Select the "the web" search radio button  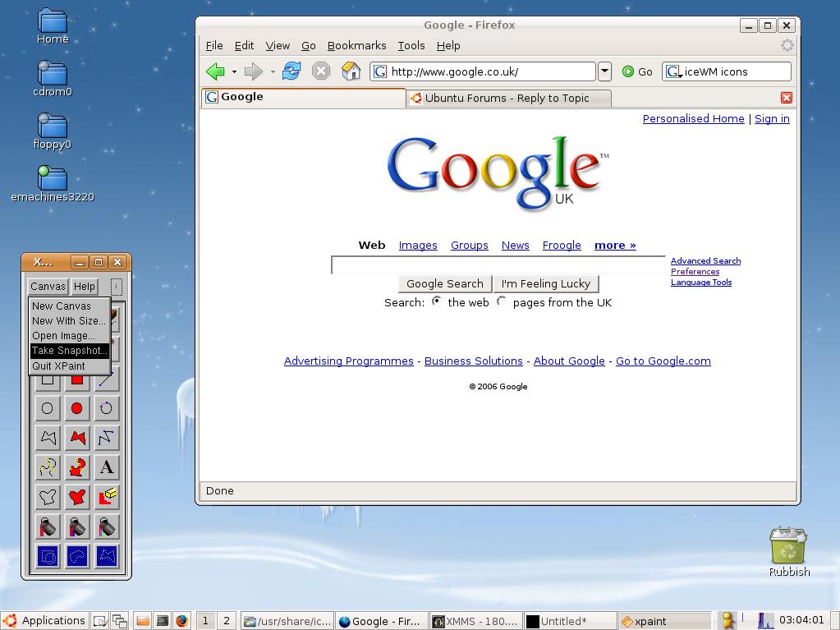(437, 301)
